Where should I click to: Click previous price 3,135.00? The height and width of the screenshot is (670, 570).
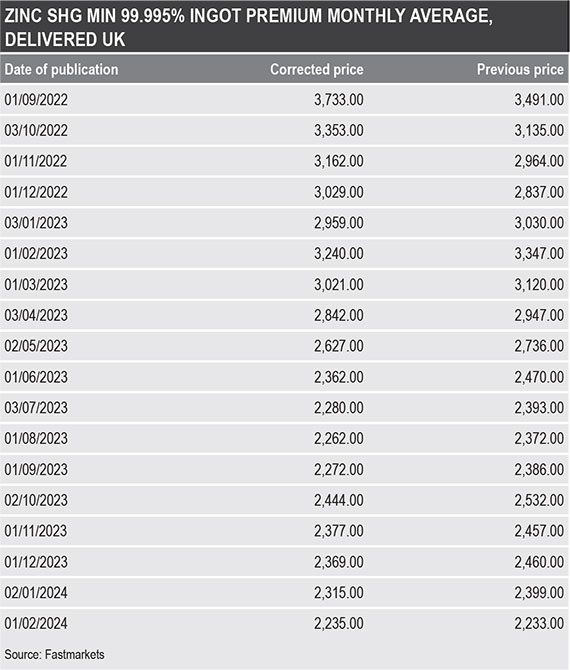(539, 131)
